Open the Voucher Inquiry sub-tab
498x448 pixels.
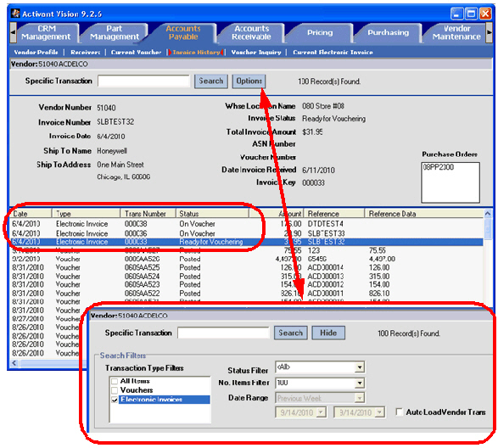click(x=256, y=52)
